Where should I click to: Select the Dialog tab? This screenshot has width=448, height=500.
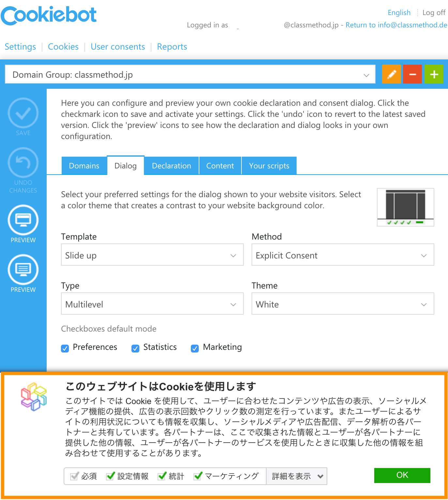126,166
